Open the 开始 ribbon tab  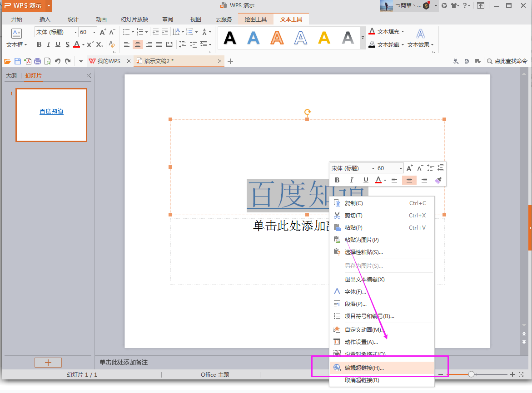tap(17, 20)
